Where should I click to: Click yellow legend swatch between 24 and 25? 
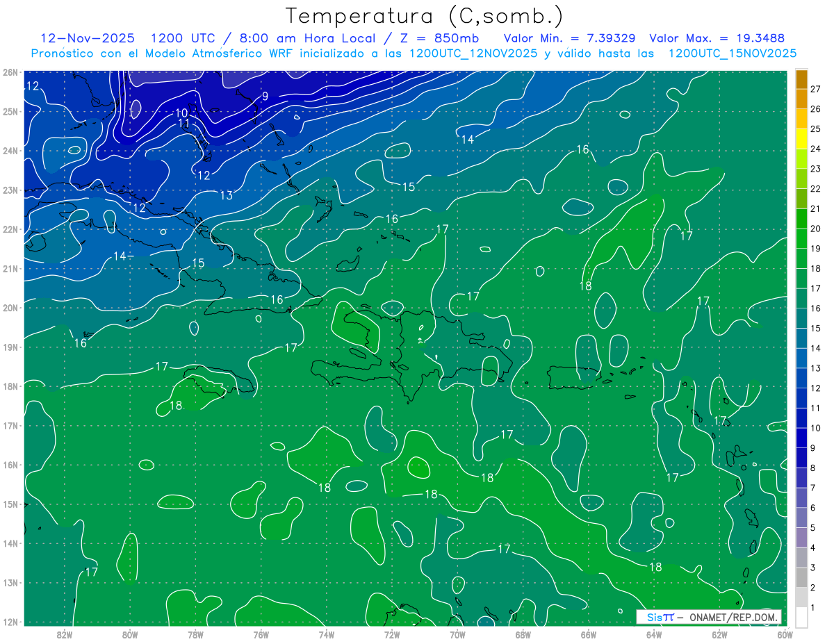point(802,139)
